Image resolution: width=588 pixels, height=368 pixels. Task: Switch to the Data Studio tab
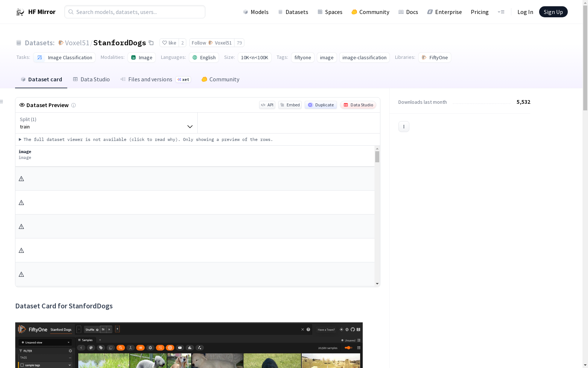pyautogui.click(x=91, y=79)
